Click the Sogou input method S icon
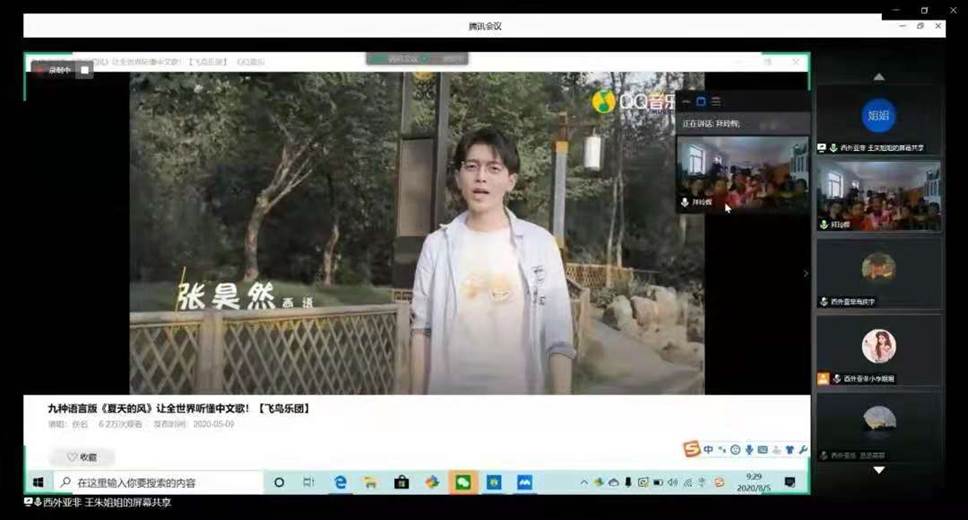Viewport: 968px width, 520px height. (691, 450)
